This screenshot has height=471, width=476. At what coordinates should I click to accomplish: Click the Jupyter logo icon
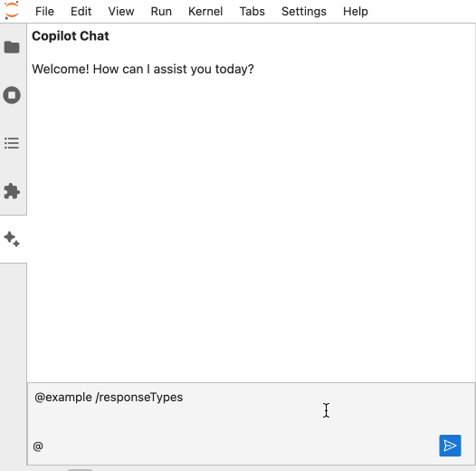(x=12, y=10)
